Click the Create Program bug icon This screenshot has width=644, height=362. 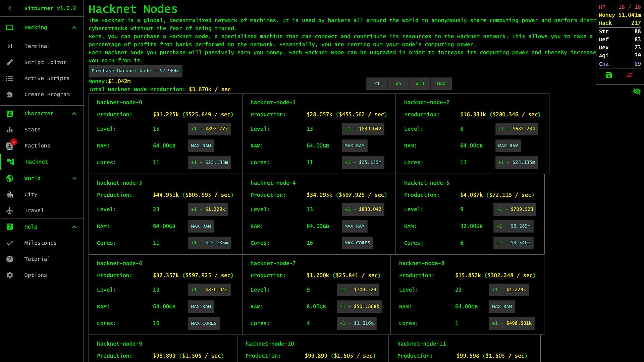coord(10,95)
